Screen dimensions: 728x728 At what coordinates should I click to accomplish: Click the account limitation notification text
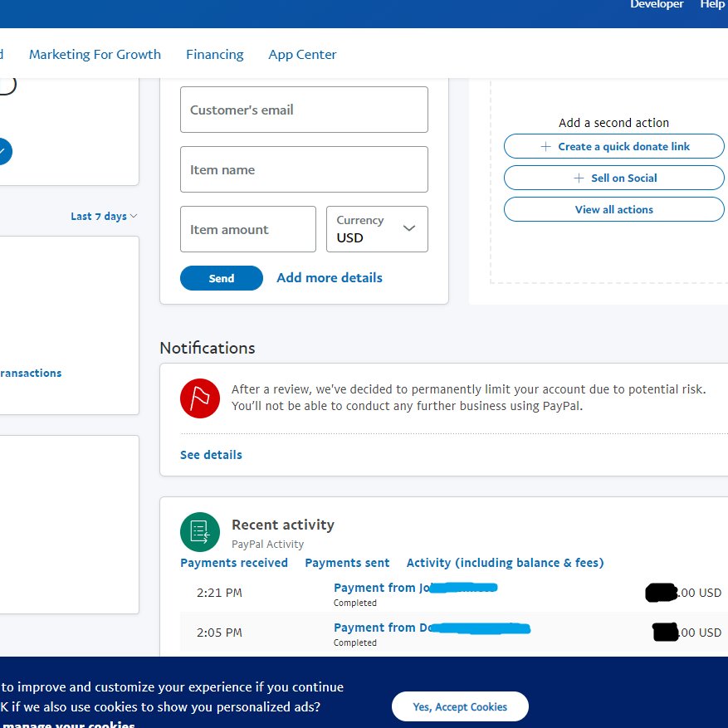[468, 398]
